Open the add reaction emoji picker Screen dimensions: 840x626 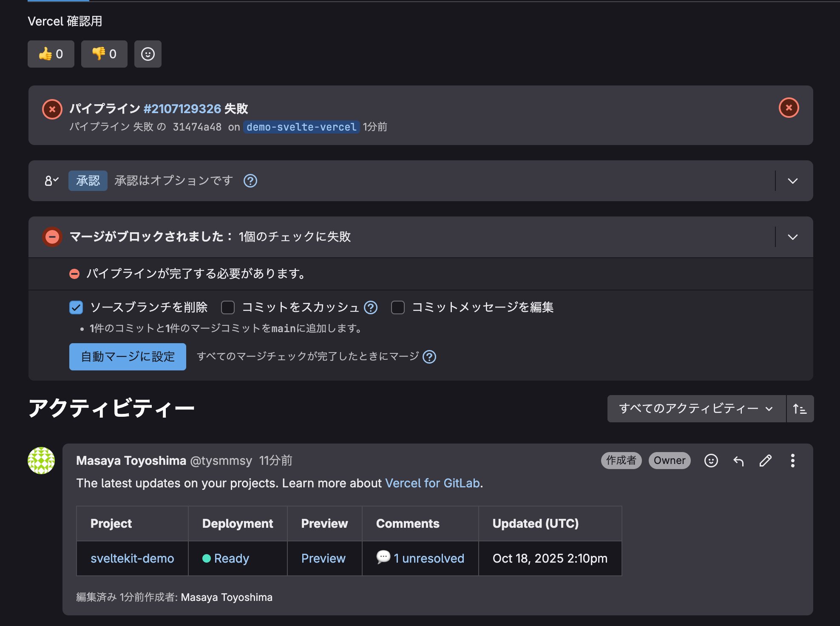[148, 54]
